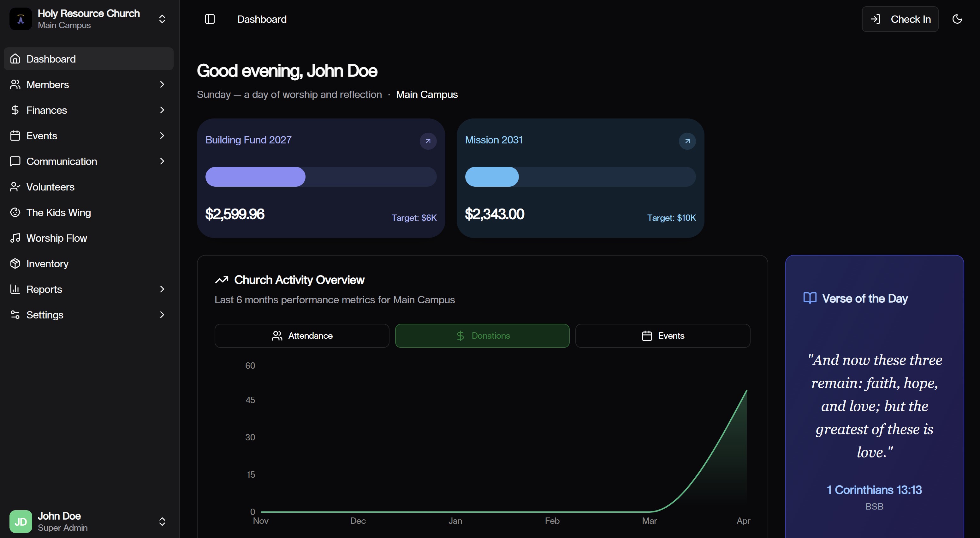The height and width of the screenshot is (538, 980).
Task: Open the Volunteers page
Action: [89, 187]
